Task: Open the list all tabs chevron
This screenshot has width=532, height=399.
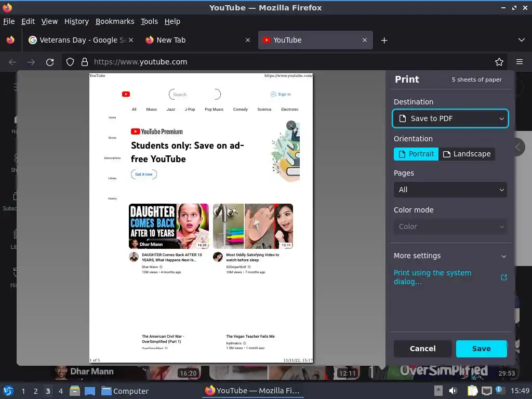Action: (522, 40)
